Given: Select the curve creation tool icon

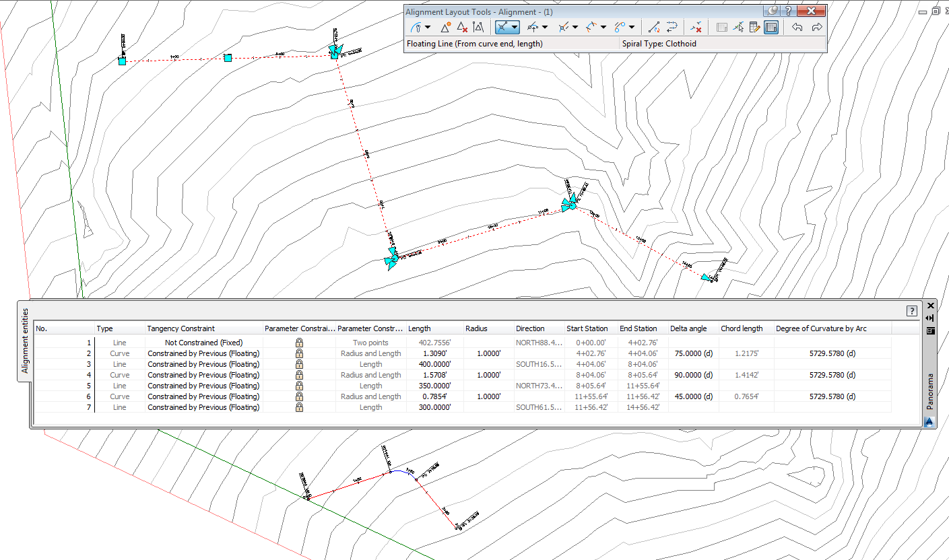Looking at the screenshot, I should (532, 28).
